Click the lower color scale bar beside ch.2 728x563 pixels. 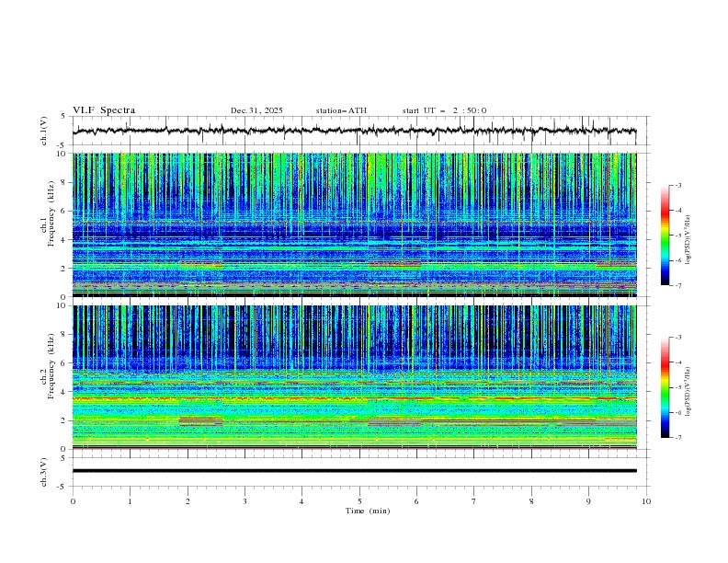[x=665, y=387]
